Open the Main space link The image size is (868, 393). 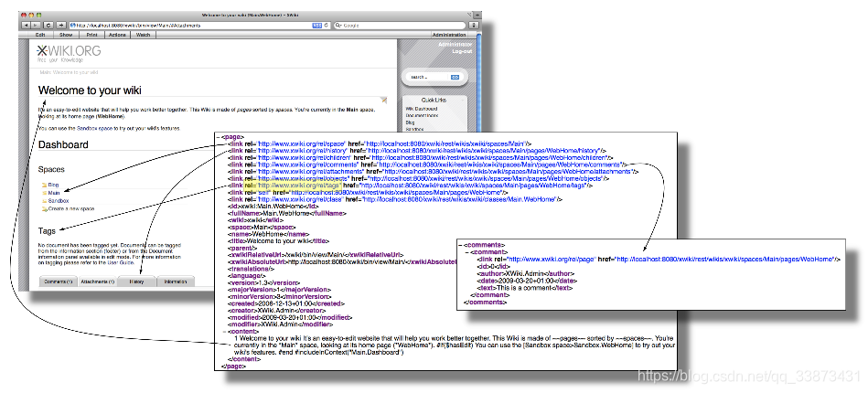tap(54, 193)
